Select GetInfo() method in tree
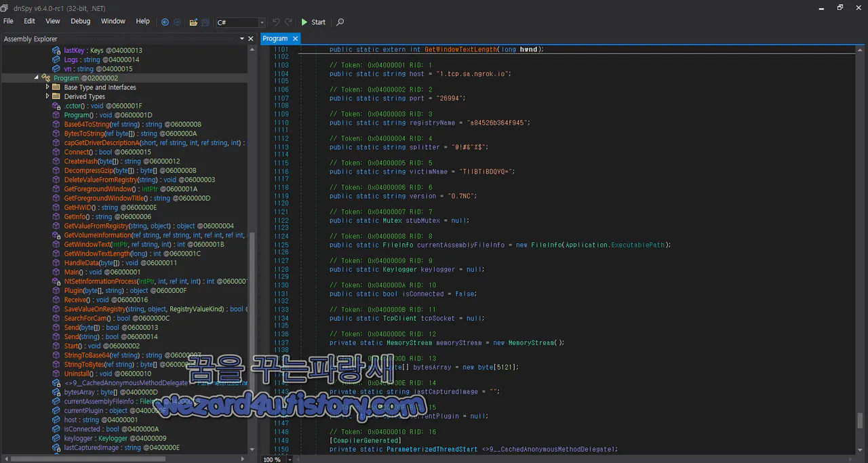The height and width of the screenshot is (463, 868). [108, 216]
